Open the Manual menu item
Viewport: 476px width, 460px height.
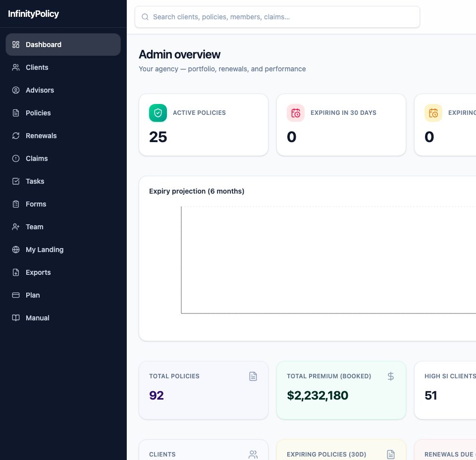(63, 318)
